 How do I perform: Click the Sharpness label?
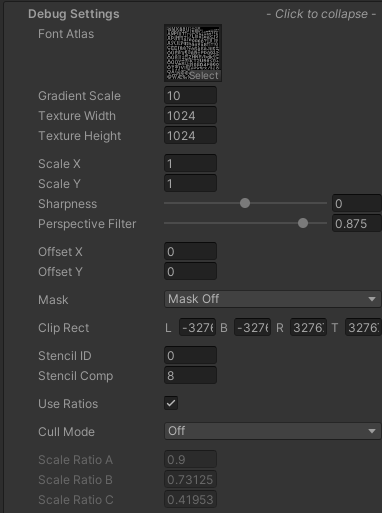pos(68,204)
